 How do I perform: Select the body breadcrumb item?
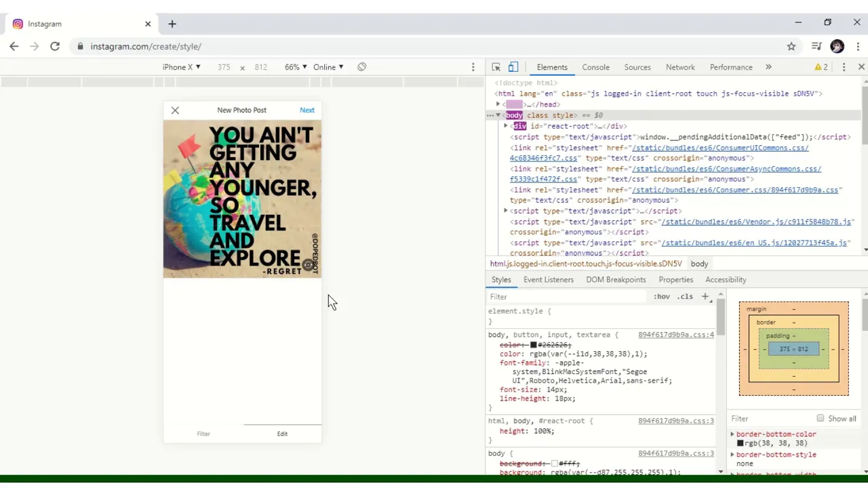click(699, 264)
